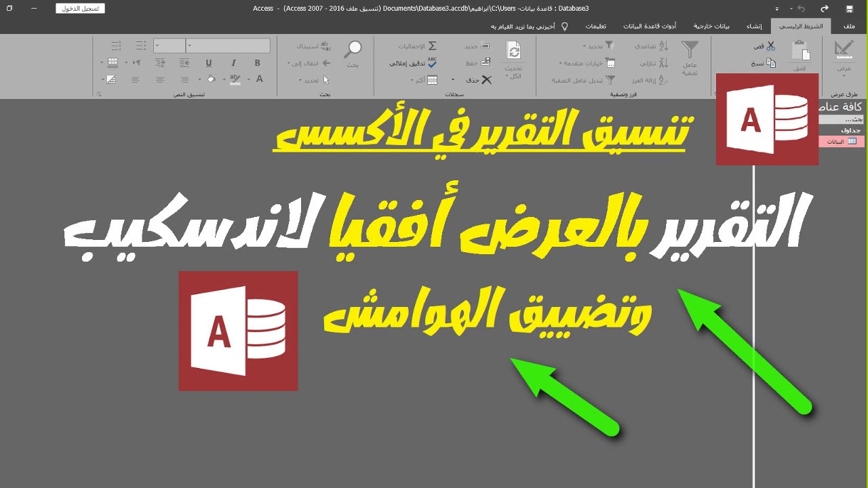The image size is (868, 488).
Task: Click جديد (New record) in Records group
Action: (x=478, y=46)
